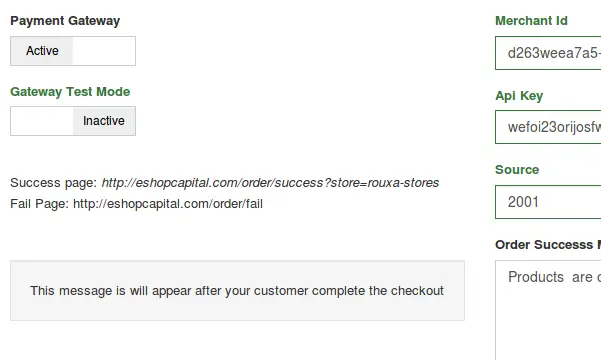Open the Fail Page URL
The width and height of the screenshot is (601, 360).
click(x=168, y=204)
